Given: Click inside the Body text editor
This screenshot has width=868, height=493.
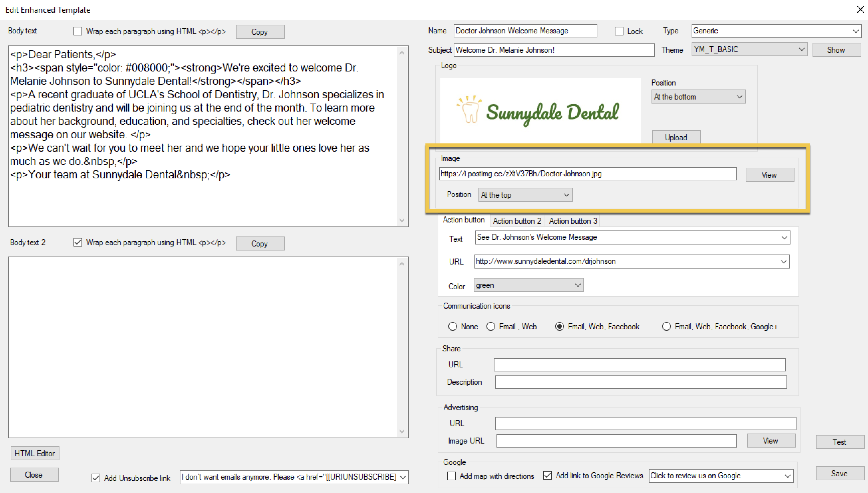Looking at the screenshot, I should click(203, 136).
